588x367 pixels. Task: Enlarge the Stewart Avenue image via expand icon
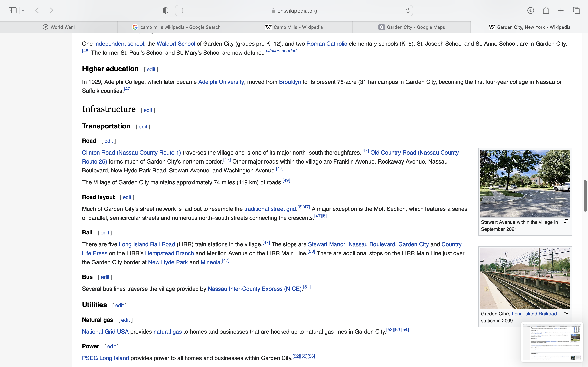(x=566, y=221)
